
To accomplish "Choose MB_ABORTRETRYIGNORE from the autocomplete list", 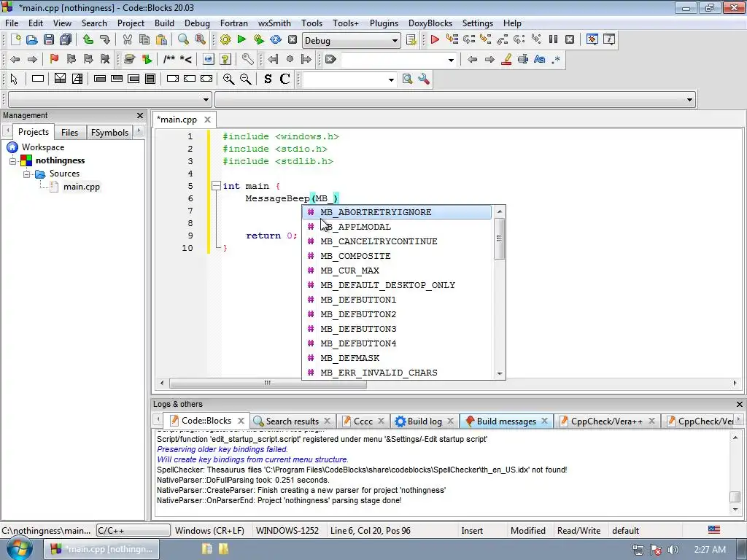I will click(x=397, y=212).
